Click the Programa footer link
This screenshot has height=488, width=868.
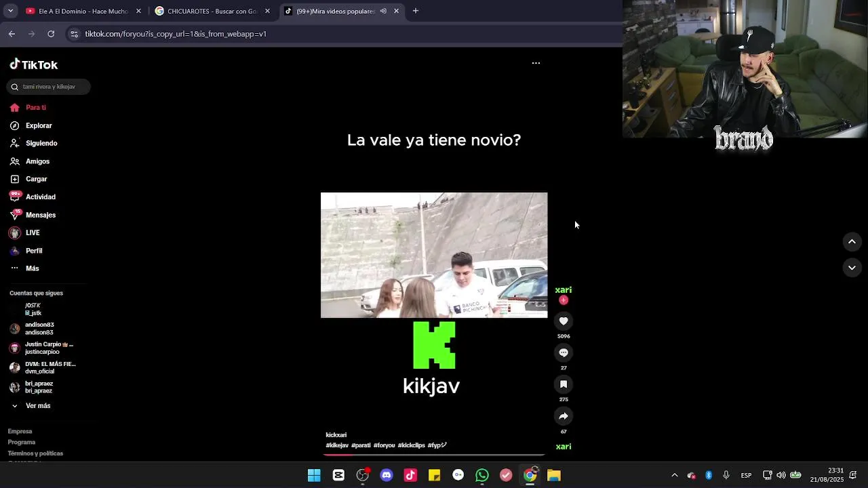[x=22, y=442]
